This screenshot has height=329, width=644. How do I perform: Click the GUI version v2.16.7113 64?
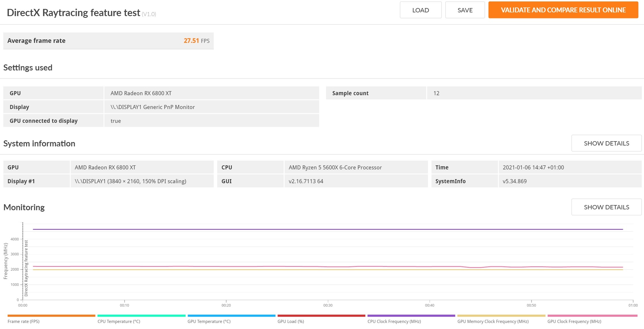[x=306, y=181]
